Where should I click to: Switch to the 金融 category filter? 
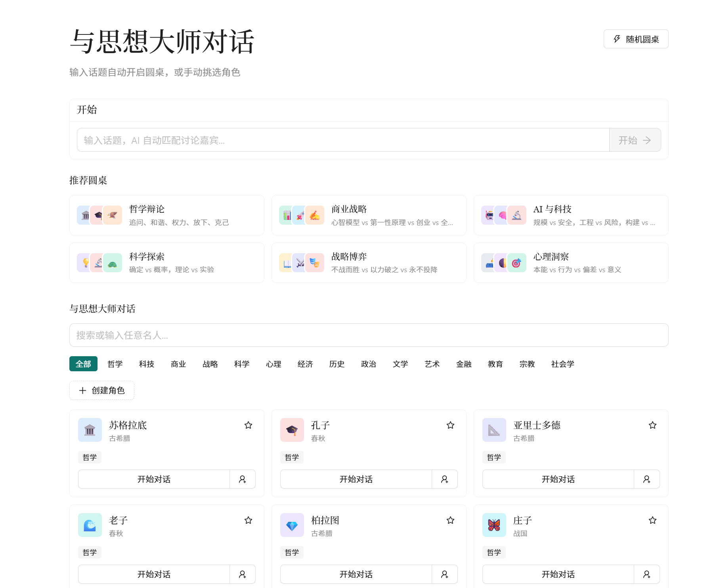click(x=464, y=364)
